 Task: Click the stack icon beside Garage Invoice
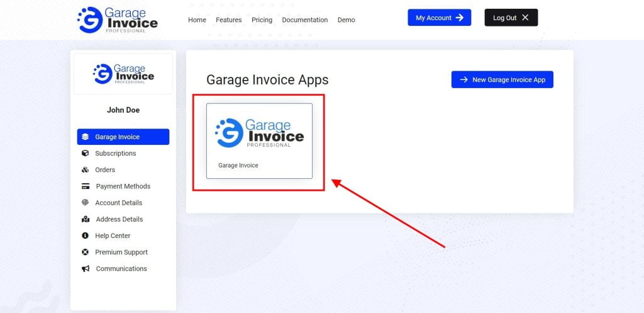(x=85, y=137)
